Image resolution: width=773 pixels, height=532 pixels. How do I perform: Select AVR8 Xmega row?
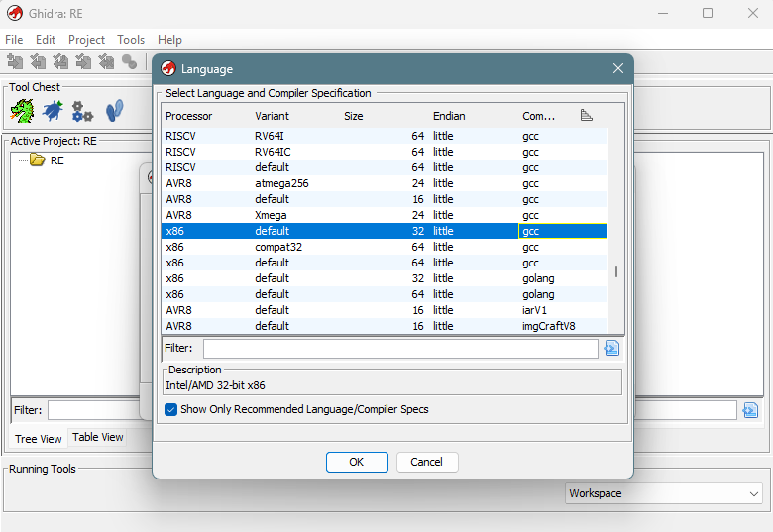[386, 215]
